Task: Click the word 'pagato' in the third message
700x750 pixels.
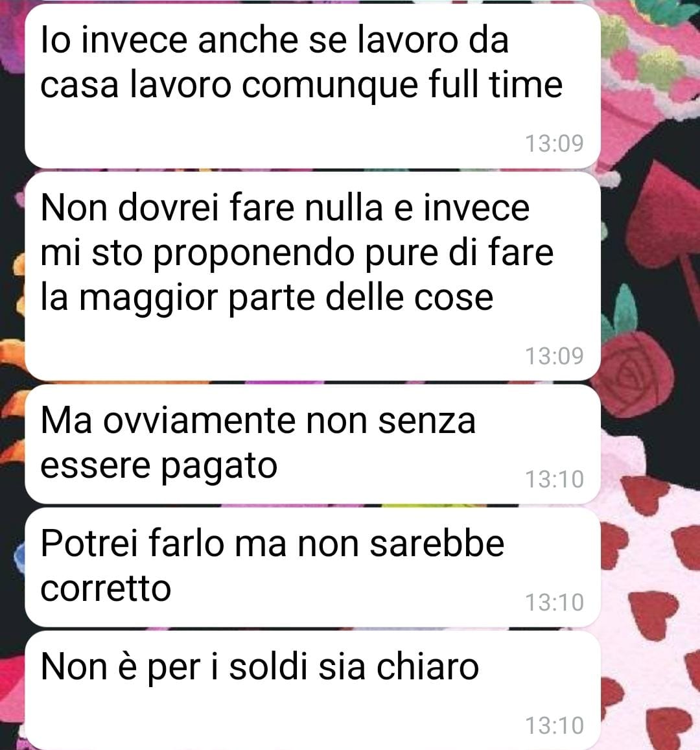Action: [x=218, y=467]
